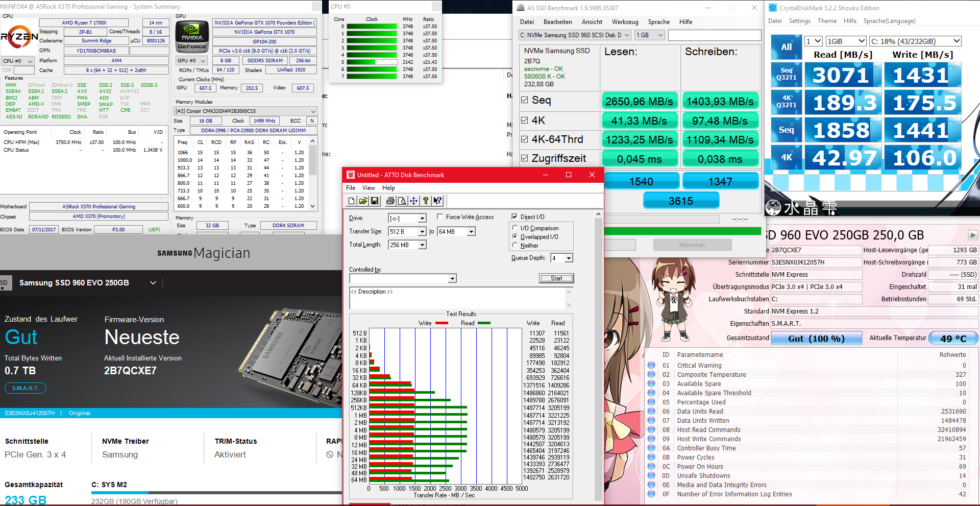Run the 4K Q32T1 test in CrystalDiskMark

pos(786,102)
